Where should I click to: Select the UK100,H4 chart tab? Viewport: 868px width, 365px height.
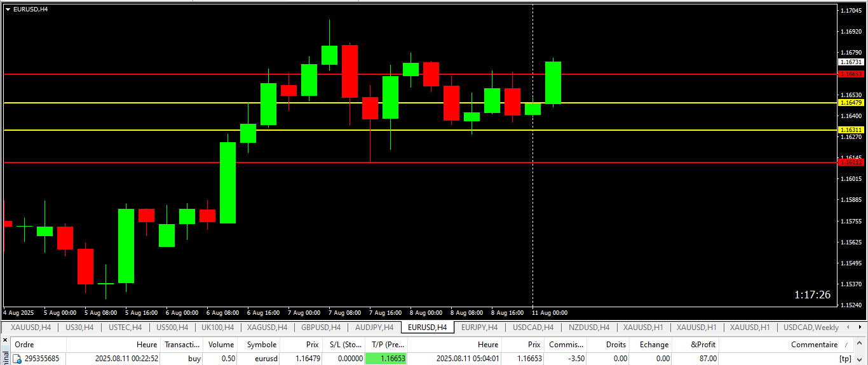pyautogui.click(x=217, y=328)
